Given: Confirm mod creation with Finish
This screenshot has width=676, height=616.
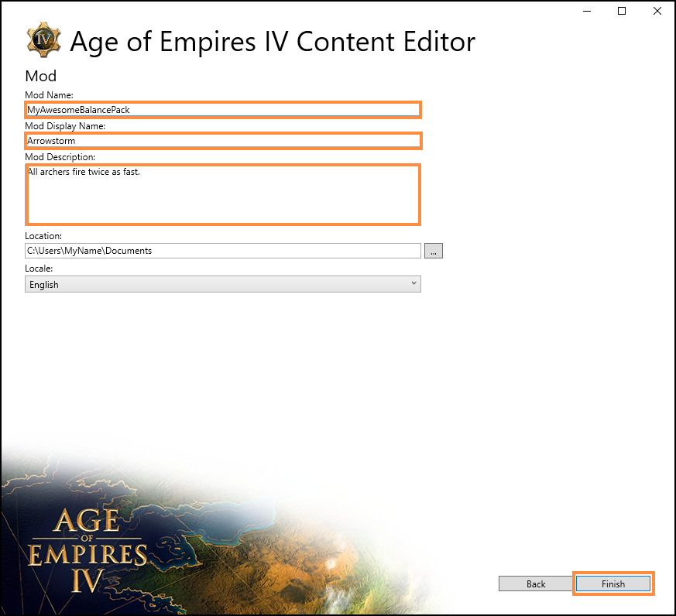Looking at the screenshot, I should pyautogui.click(x=613, y=583).
